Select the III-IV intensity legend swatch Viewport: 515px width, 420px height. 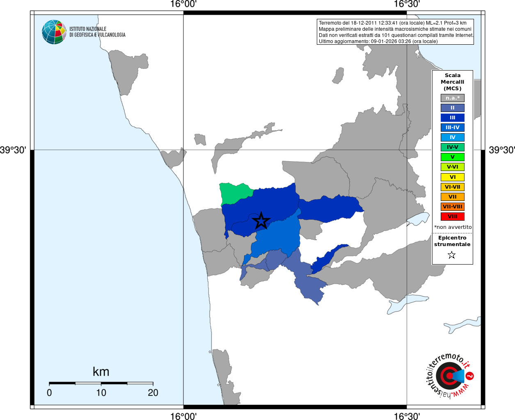(x=452, y=128)
